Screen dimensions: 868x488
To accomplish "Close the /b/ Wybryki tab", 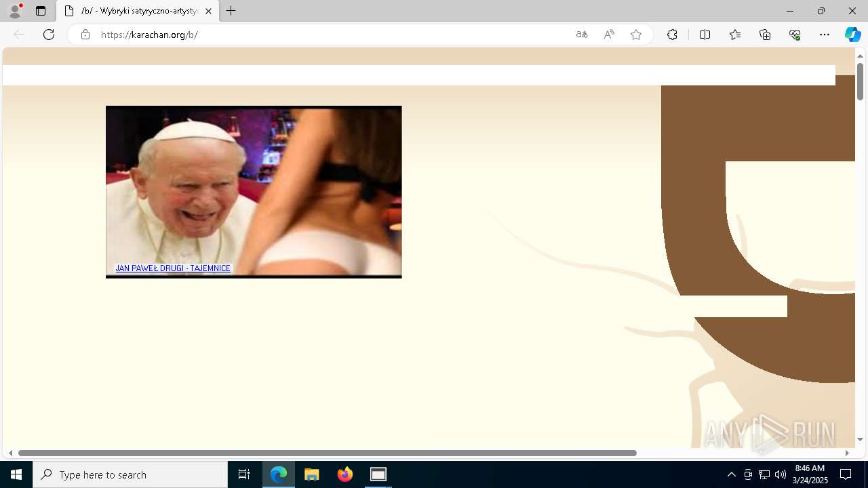I will (208, 11).
